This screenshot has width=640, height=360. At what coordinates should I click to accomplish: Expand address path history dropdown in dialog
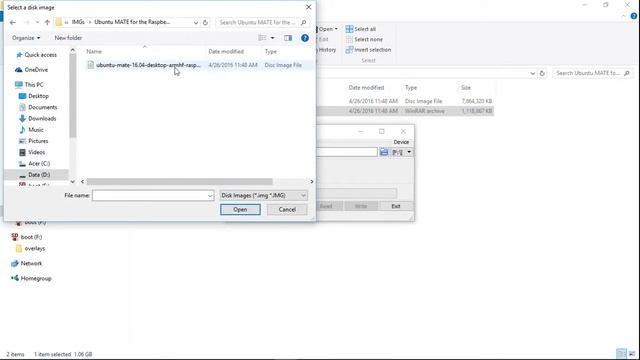point(196,22)
